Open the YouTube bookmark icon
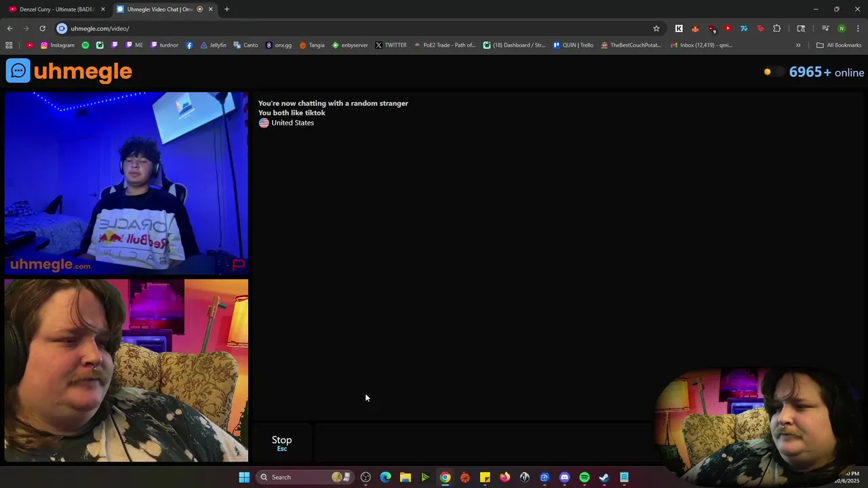Image resolution: width=868 pixels, height=488 pixels. tap(30, 45)
